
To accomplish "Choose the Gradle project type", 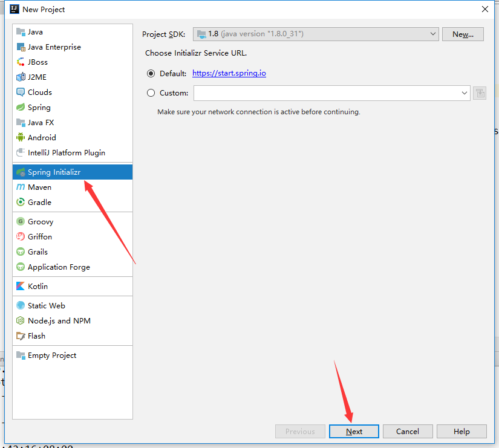I will (73, 202).
